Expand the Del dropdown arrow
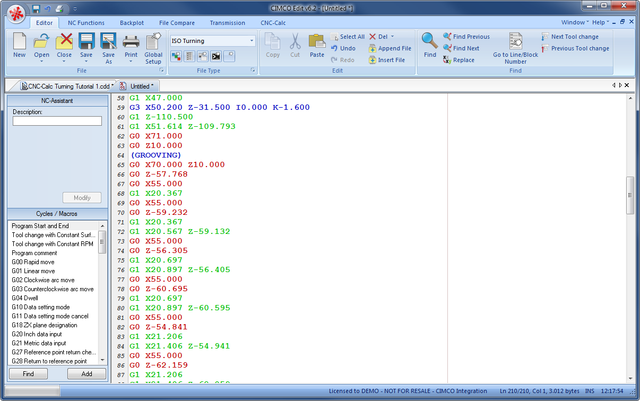The image size is (640, 401). 393,37
